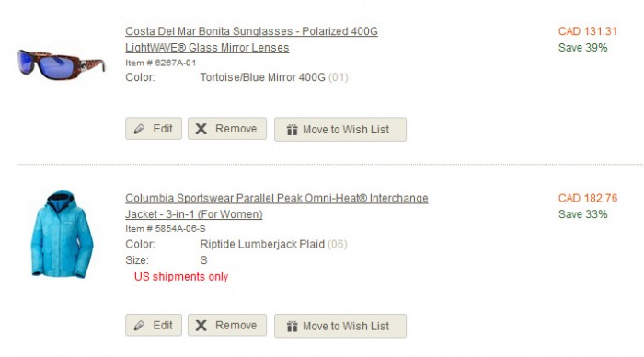Open the Costa Del Mar Bonita Sunglasses product link
Viewport: 644px width, 357px height.
click(251, 40)
